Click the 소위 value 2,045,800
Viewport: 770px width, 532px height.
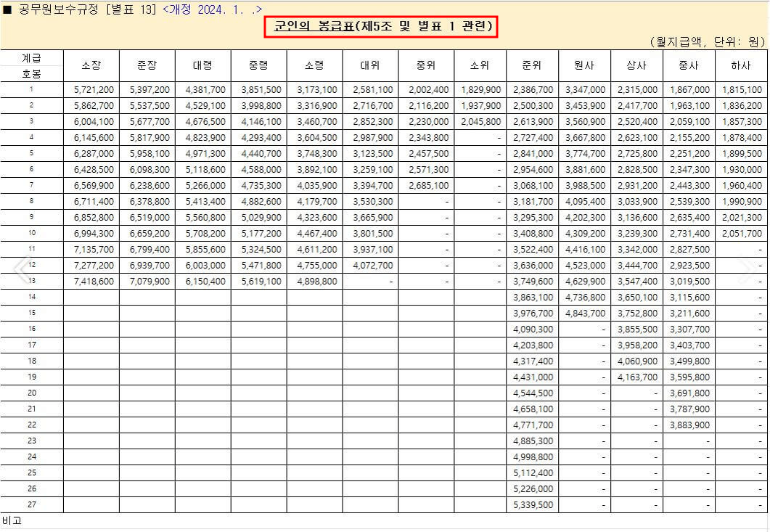tap(480, 122)
